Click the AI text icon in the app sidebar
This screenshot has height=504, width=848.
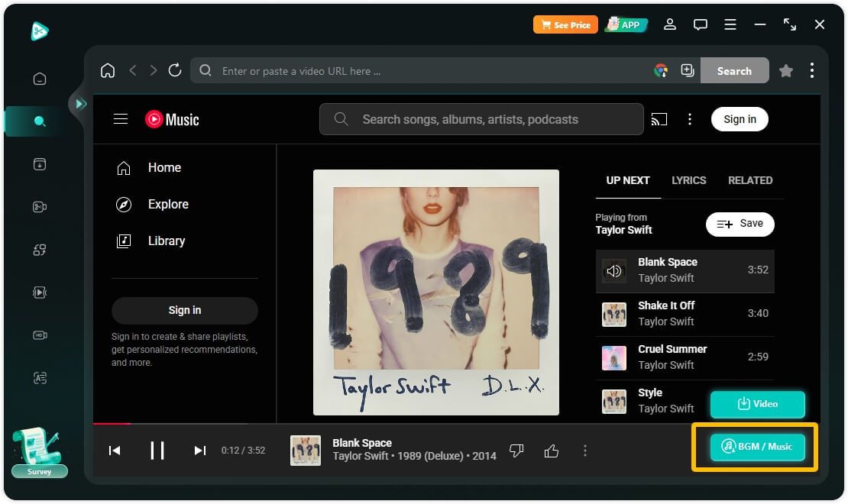(40, 378)
